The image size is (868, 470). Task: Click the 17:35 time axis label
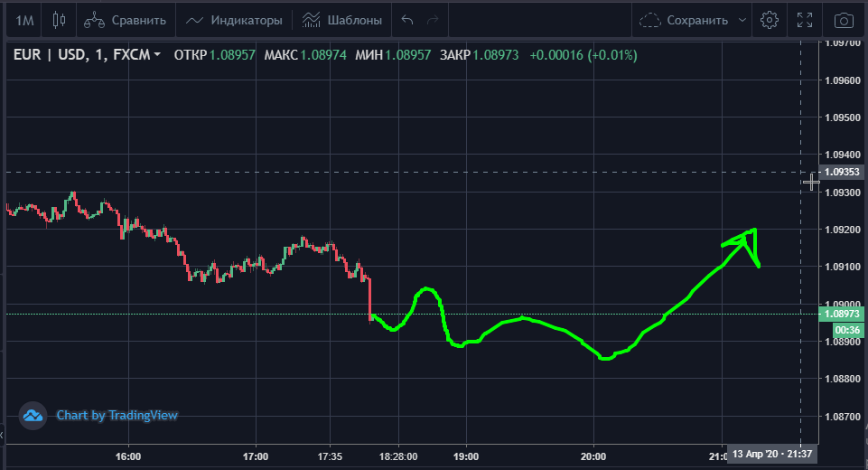point(330,456)
